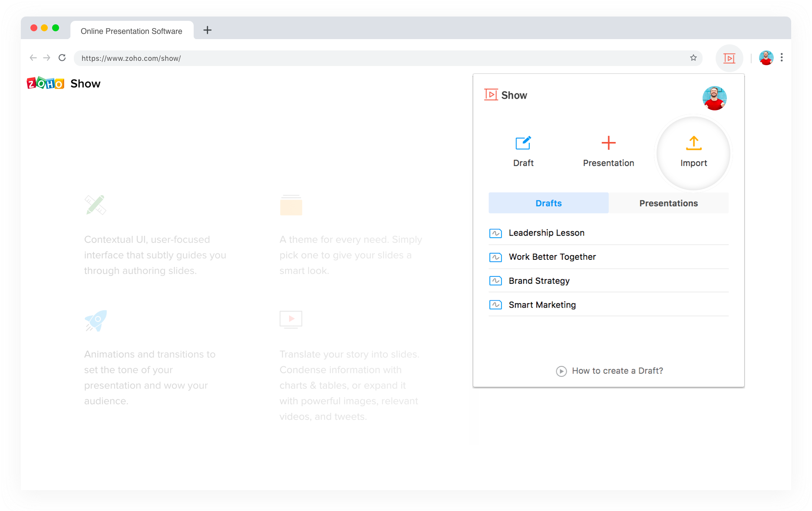Click the Translate your story into slides text
This screenshot has height=511, width=812.
tap(350, 385)
